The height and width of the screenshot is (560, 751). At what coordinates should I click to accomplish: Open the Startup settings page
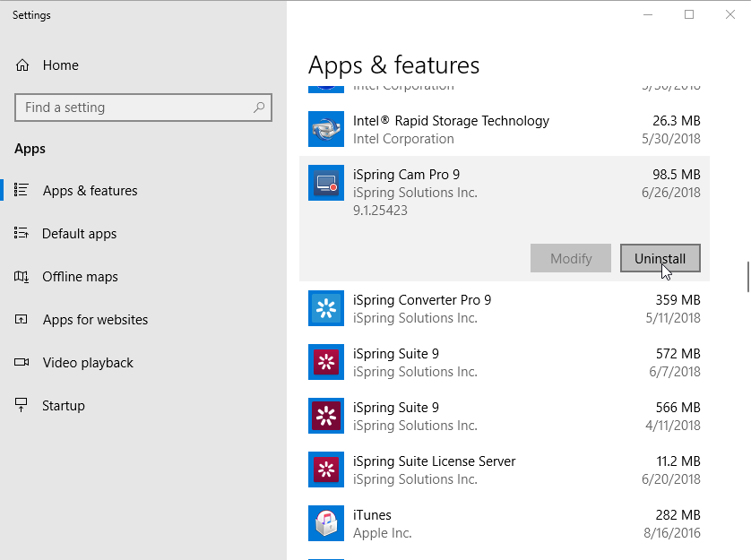pos(63,406)
